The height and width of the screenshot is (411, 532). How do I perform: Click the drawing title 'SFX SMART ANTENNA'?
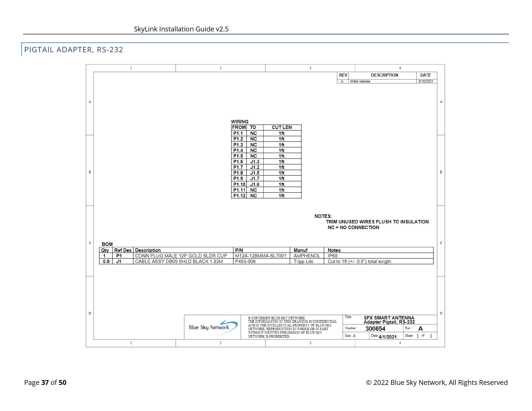click(389, 318)
